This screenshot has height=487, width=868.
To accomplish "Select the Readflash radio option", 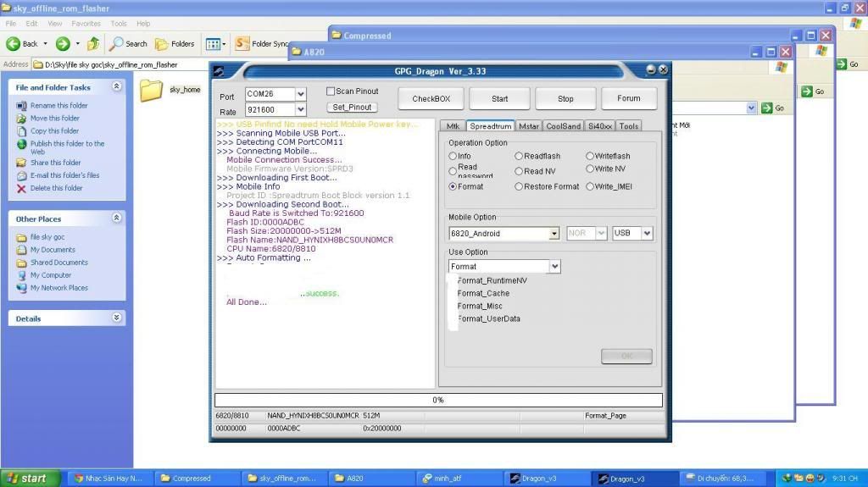I will [x=518, y=156].
